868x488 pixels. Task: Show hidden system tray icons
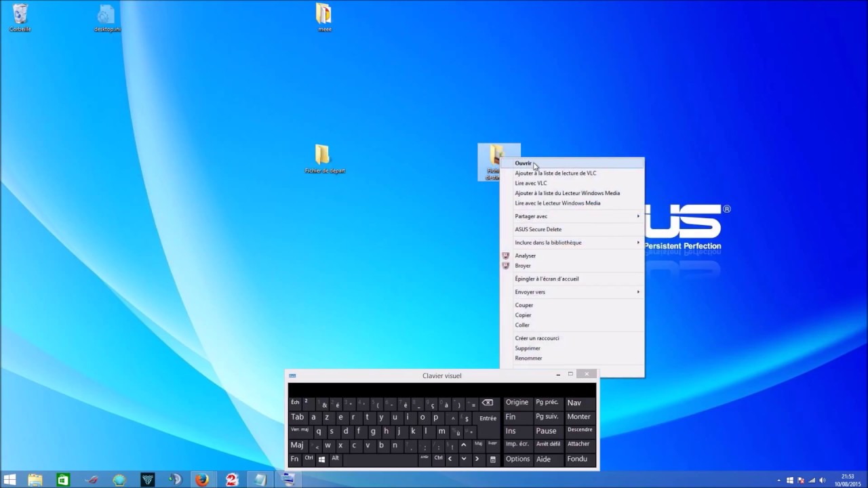778,481
